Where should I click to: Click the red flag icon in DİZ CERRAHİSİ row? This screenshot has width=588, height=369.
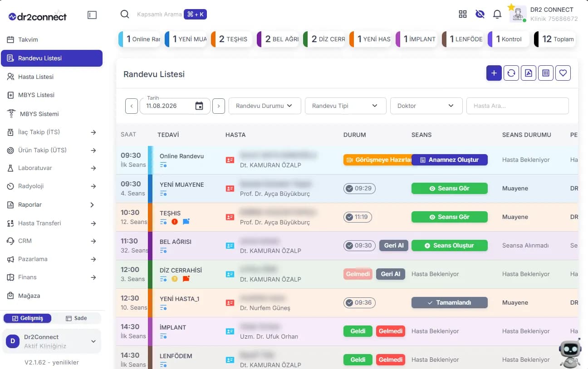click(x=186, y=279)
